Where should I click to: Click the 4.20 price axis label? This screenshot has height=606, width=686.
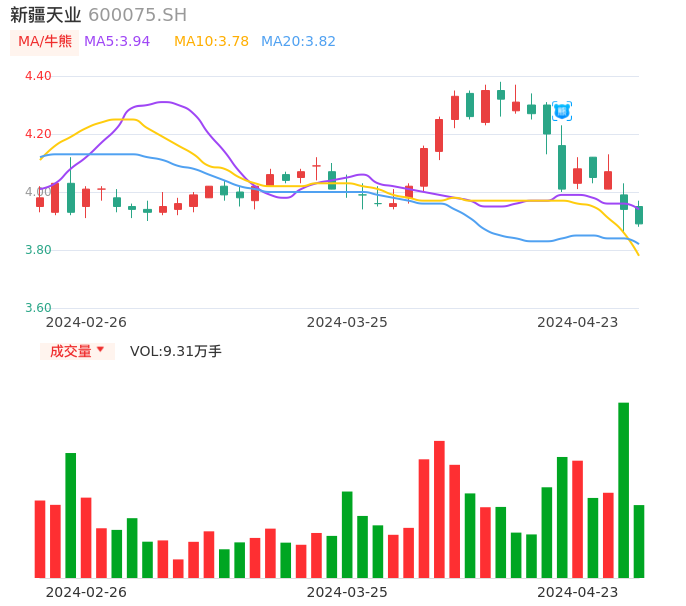[38, 134]
